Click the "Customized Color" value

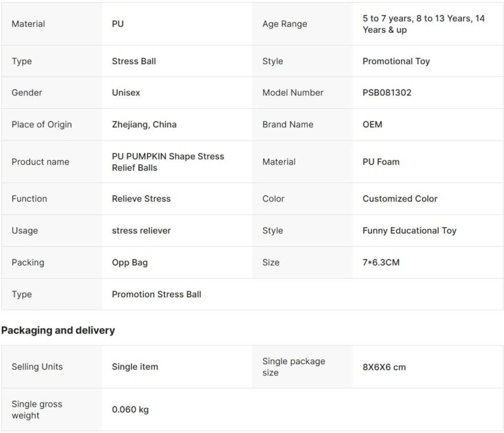[400, 198]
